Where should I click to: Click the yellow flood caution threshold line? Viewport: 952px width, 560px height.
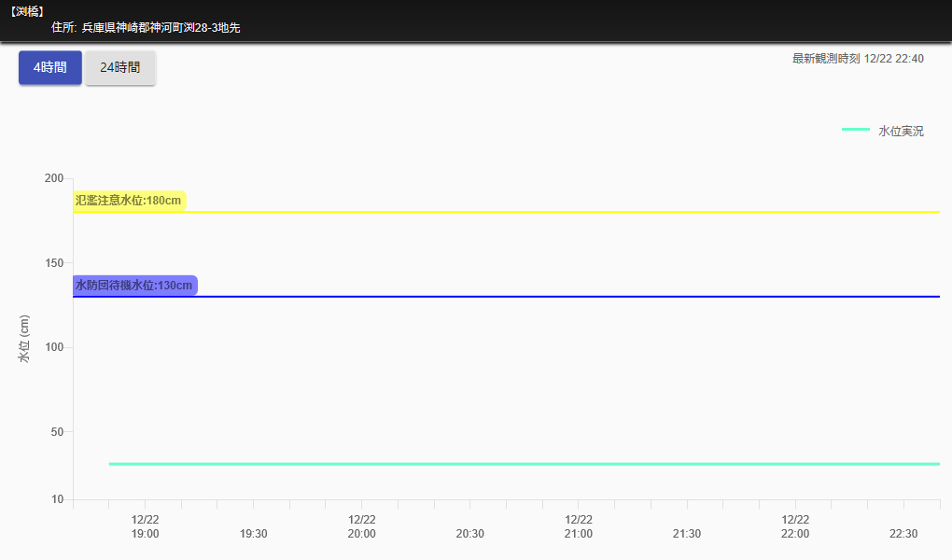pyautogui.click(x=560, y=212)
